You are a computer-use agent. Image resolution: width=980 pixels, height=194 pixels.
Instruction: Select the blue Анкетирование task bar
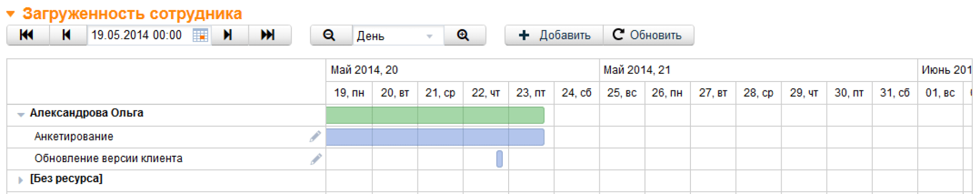(435, 137)
